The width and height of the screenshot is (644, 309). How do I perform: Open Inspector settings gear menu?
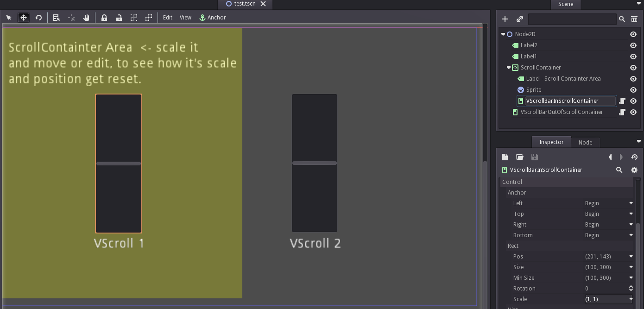(x=634, y=170)
